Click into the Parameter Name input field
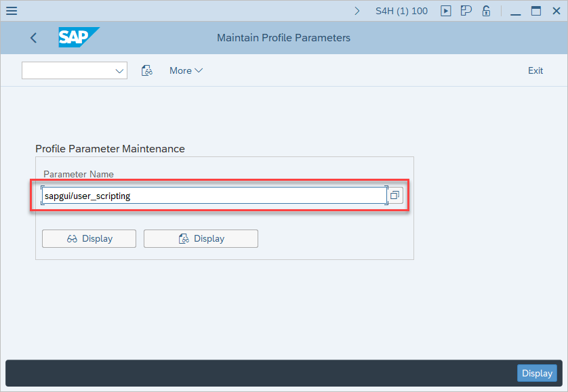 (214, 196)
